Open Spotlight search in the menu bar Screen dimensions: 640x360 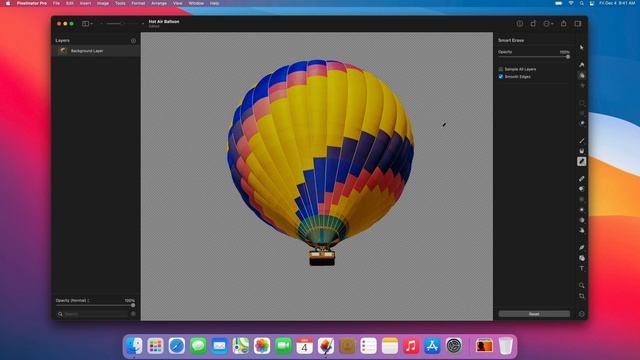pyautogui.click(x=581, y=3)
